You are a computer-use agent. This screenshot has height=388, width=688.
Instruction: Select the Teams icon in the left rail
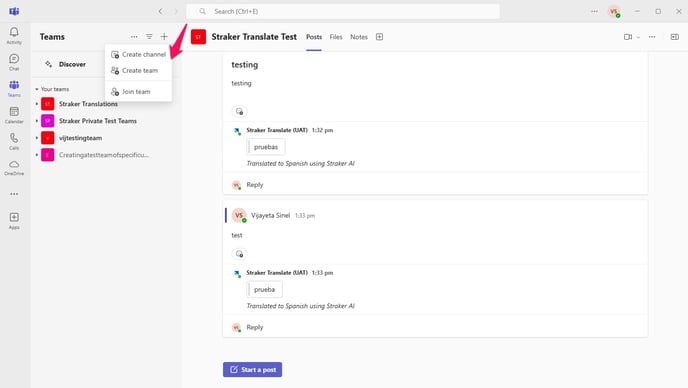tap(14, 88)
